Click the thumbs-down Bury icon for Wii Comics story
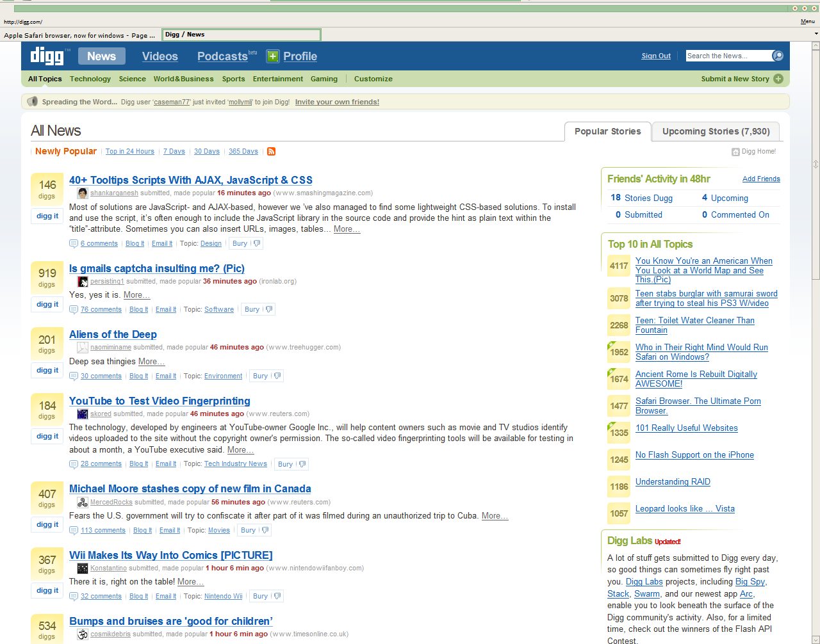820x644 pixels. point(277,596)
